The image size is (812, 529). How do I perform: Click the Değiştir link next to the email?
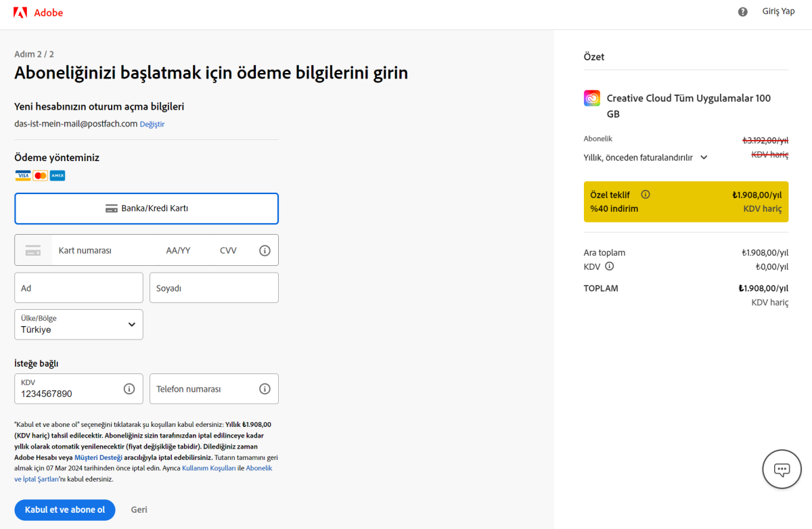coord(152,124)
